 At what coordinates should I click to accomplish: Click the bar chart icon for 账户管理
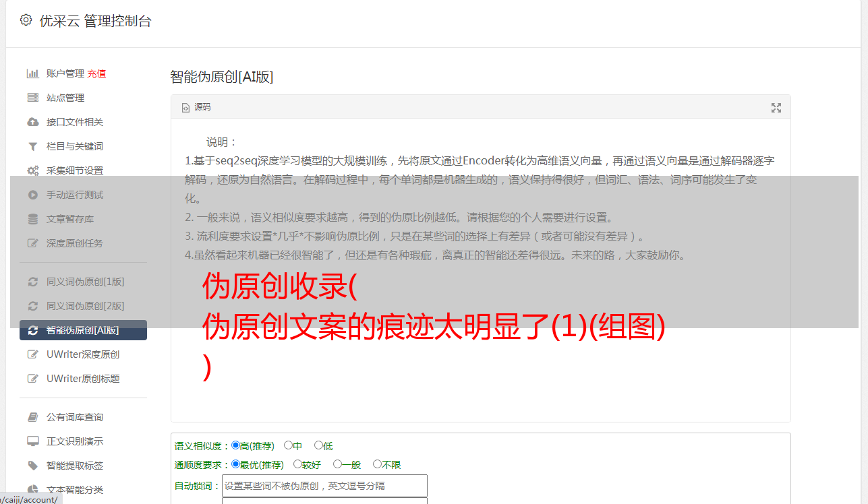pyautogui.click(x=32, y=73)
